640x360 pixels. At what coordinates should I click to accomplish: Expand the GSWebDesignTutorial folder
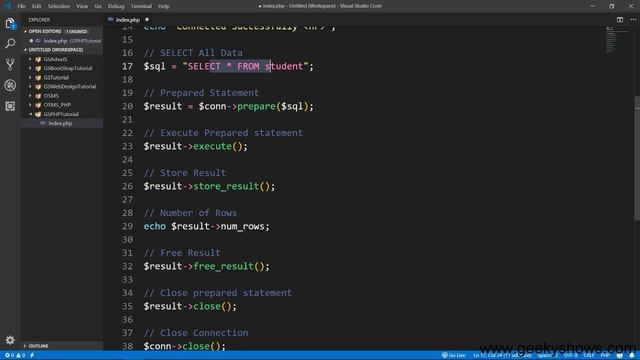[x=30, y=87]
